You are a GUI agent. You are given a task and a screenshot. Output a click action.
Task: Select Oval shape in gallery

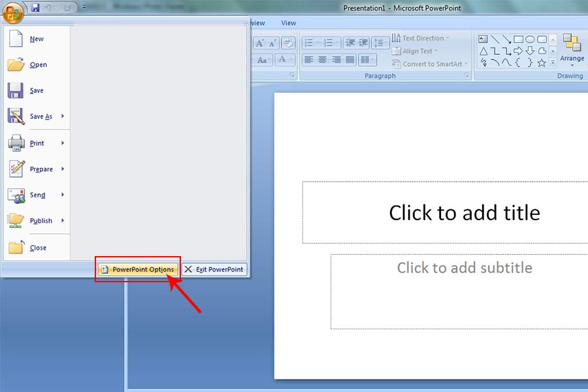(x=530, y=39)
